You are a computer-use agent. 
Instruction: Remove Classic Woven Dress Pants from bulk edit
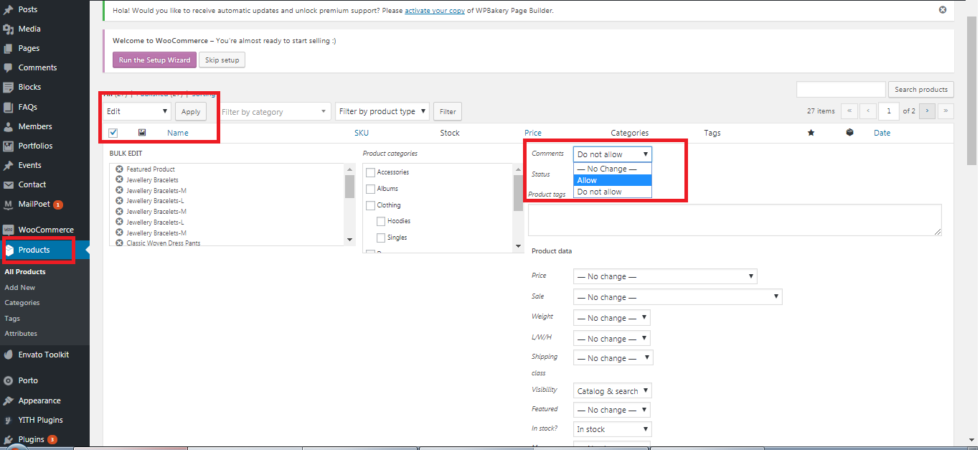click(x=119, y=243)
